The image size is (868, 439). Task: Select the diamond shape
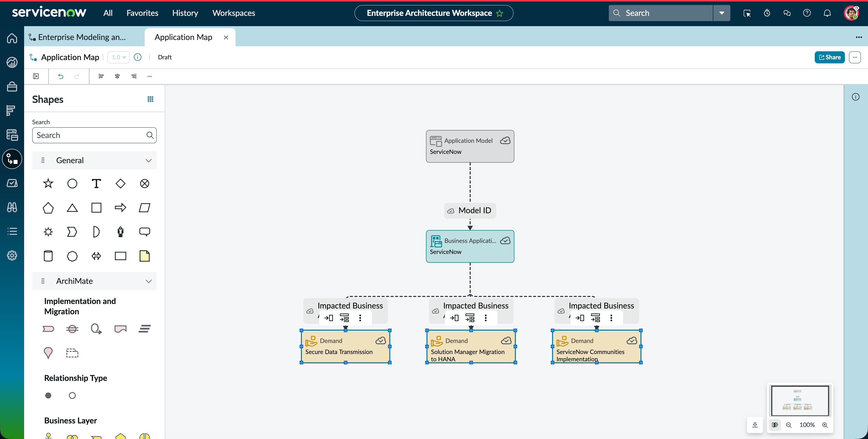(x=120, y=184)
